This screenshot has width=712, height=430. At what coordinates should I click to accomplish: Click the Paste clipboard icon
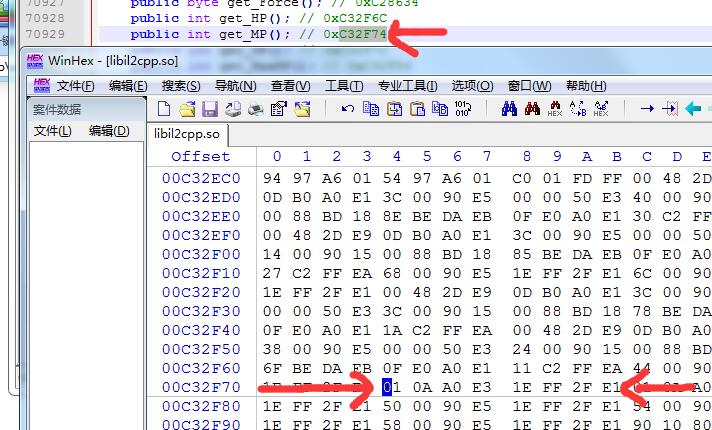(x=417, y=109)
